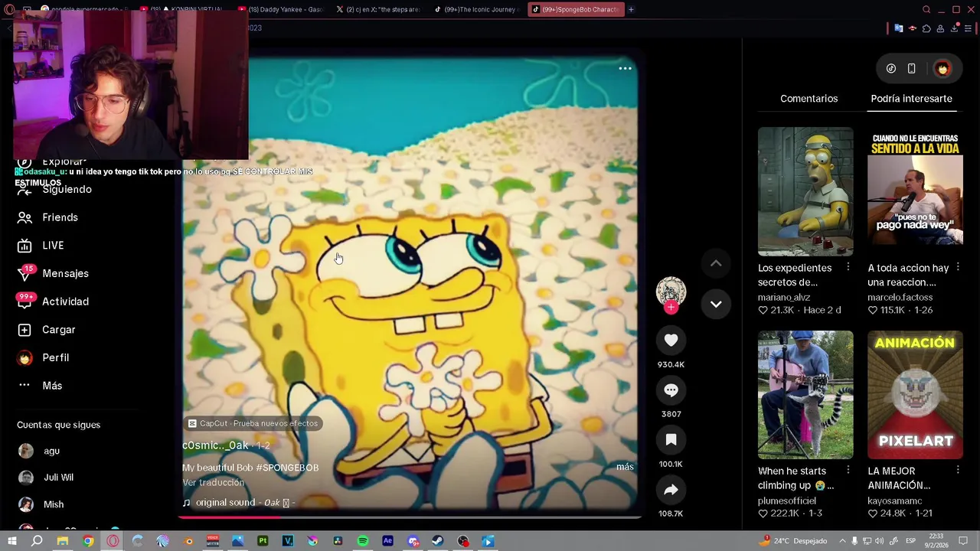Go to next video with down chevron

click(716, 304)
